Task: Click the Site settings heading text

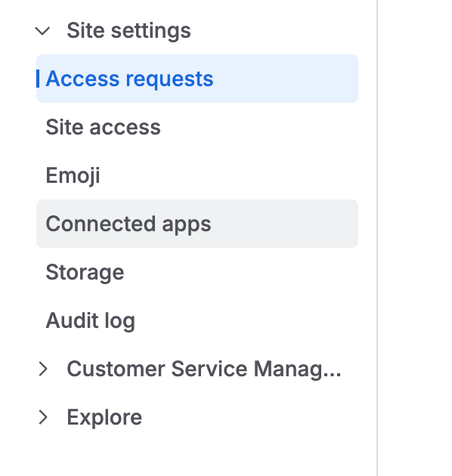Action: 128,31
